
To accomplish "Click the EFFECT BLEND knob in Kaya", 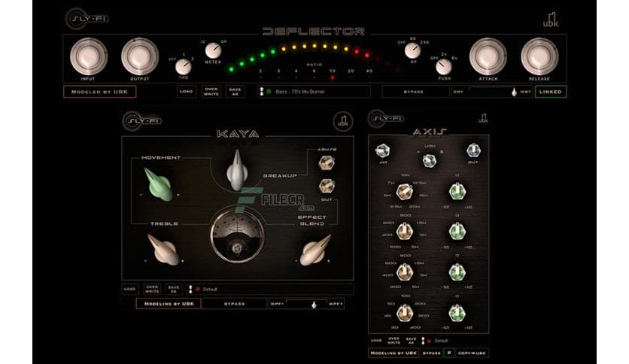I will pyautogui.click(x=316, y=251).
